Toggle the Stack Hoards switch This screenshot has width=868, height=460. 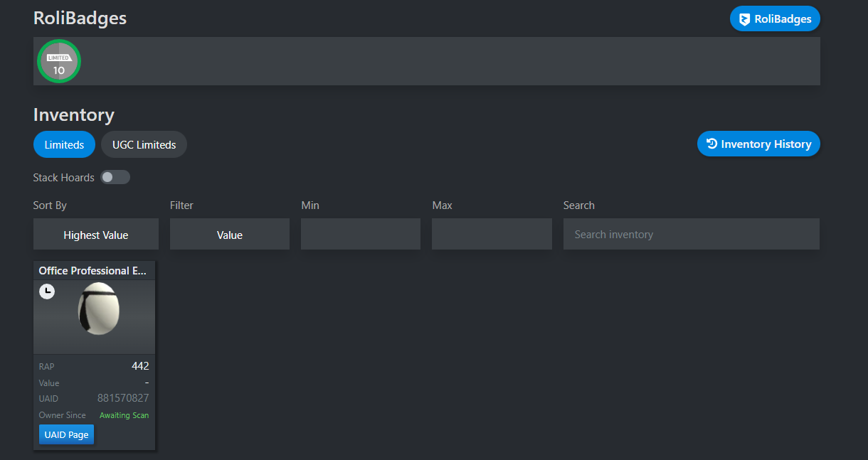point(115,177)
